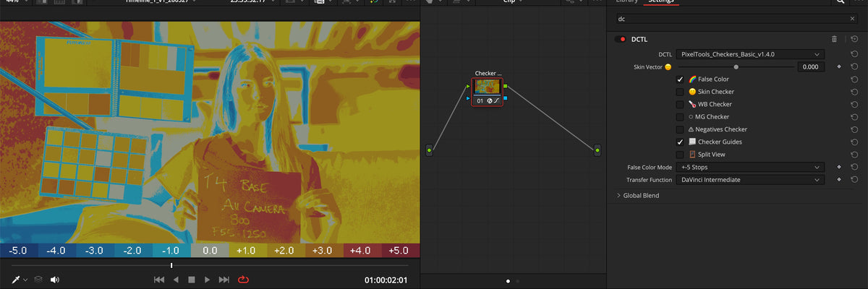The height and width of the screenshot is (289, 868).
Task: Click the viewer scrub bar playhead
Action: click(x=171, y=265)
